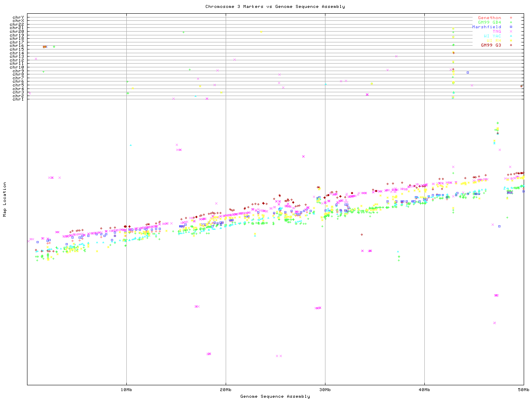The image size is (532, 399).
Task: Click the 30Mb x-axis tick label
Action: (x=325, y=390)
